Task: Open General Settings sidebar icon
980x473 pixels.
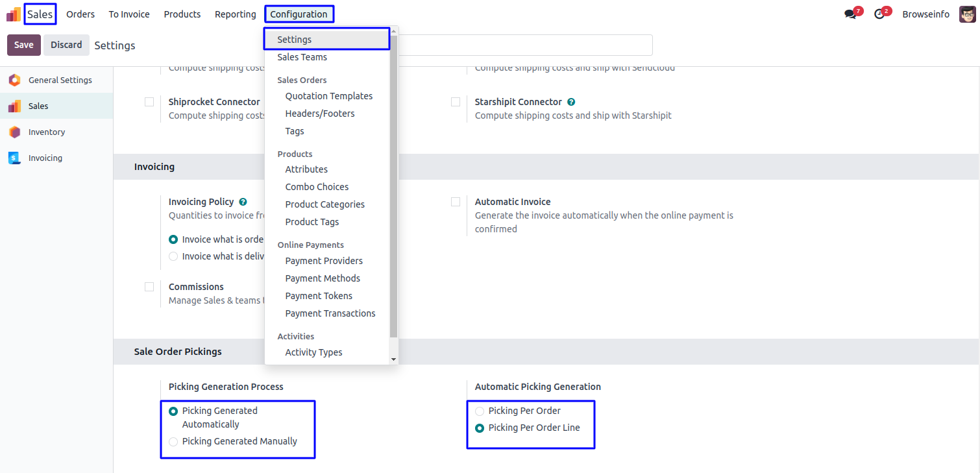Action: [14, 80]
